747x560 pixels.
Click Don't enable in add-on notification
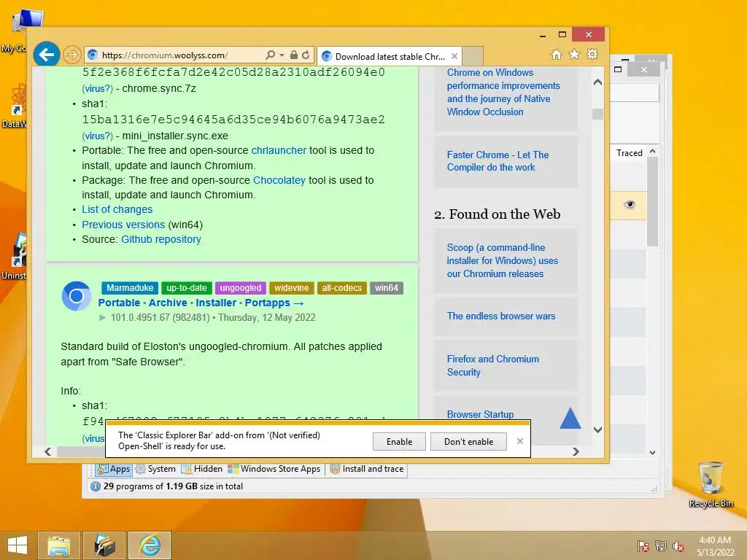coord(469,442)
